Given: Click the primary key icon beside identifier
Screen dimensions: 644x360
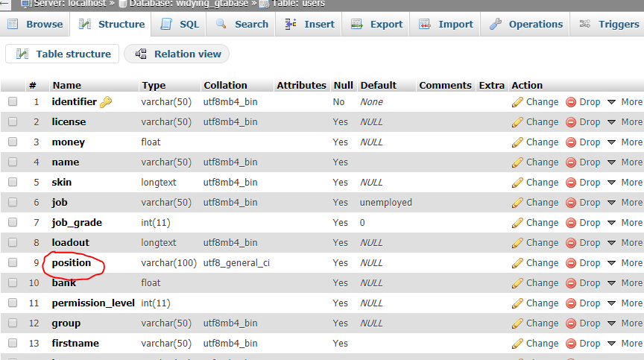Looking at the screenshot, I should pyautogui.click(x=106, y=102).
